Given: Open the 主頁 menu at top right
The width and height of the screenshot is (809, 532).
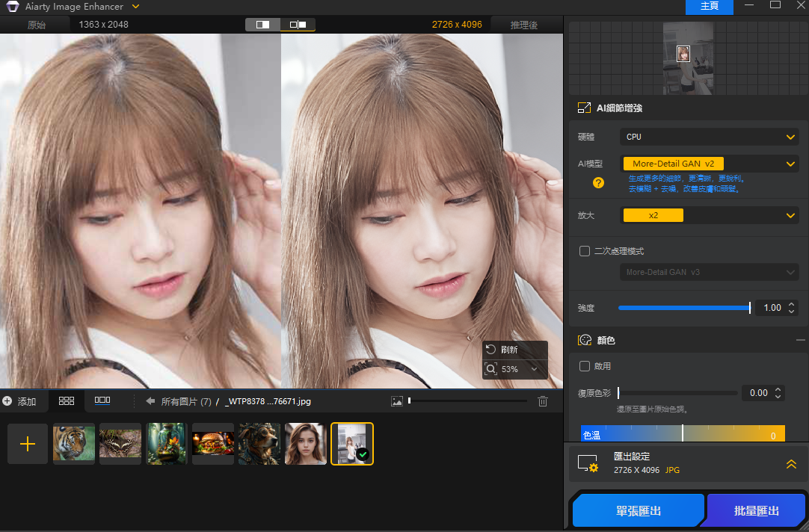Looking at the screenshot, I should click(x=709, y=7).
